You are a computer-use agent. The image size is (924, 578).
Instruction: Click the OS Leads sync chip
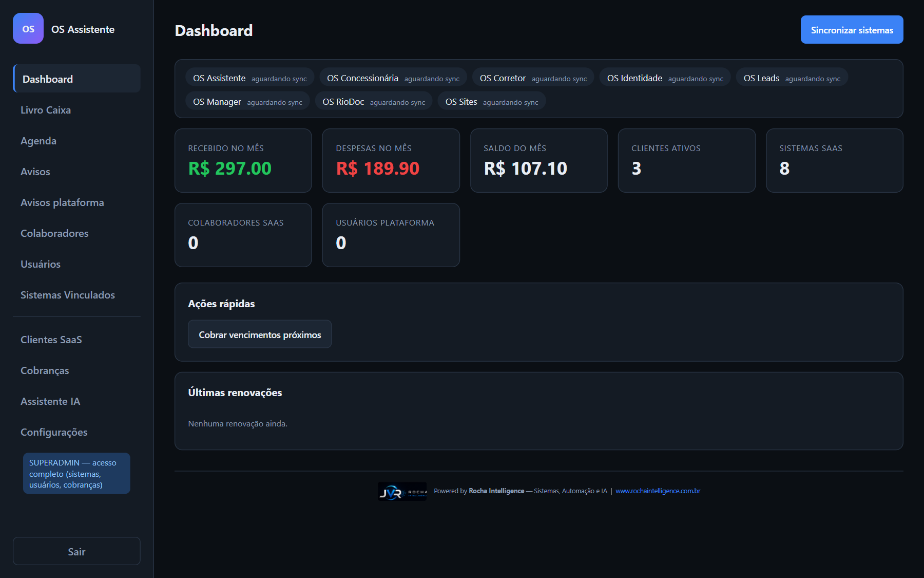tap(792, 78)
